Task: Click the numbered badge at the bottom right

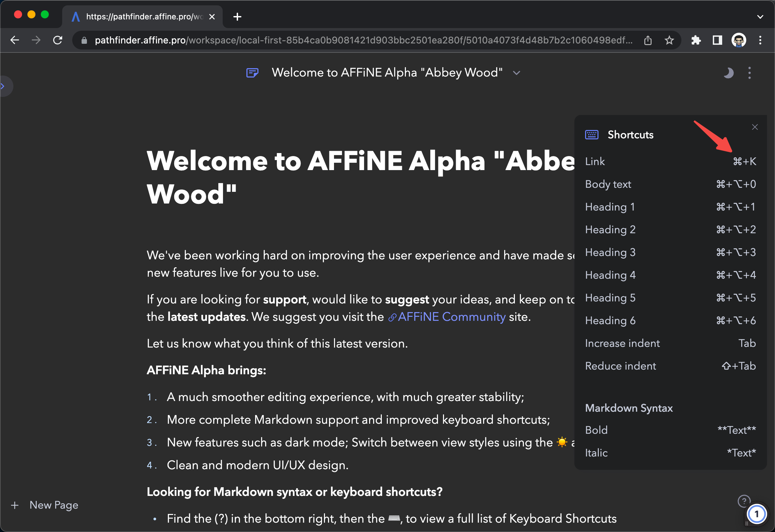Action: 757,514
